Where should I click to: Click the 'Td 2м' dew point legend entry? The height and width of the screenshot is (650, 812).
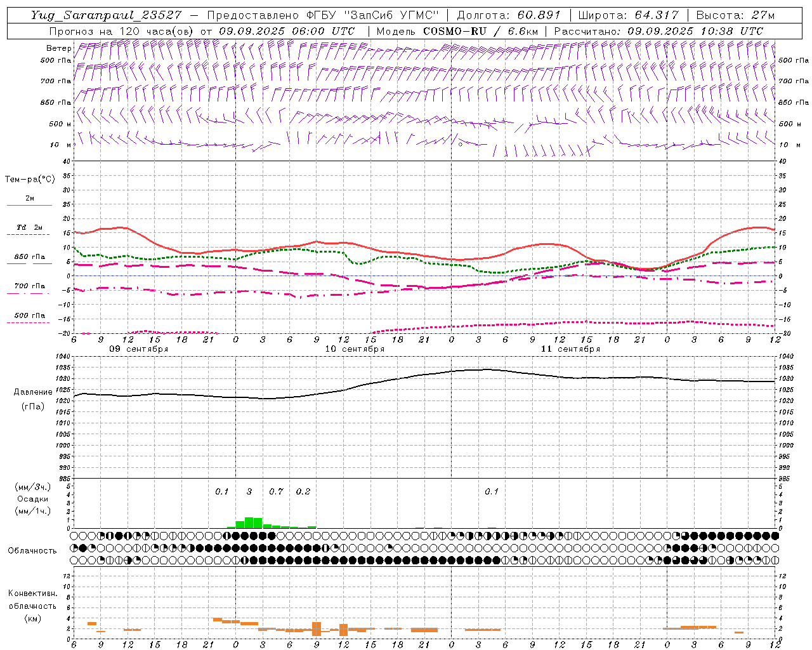(30, 227)
